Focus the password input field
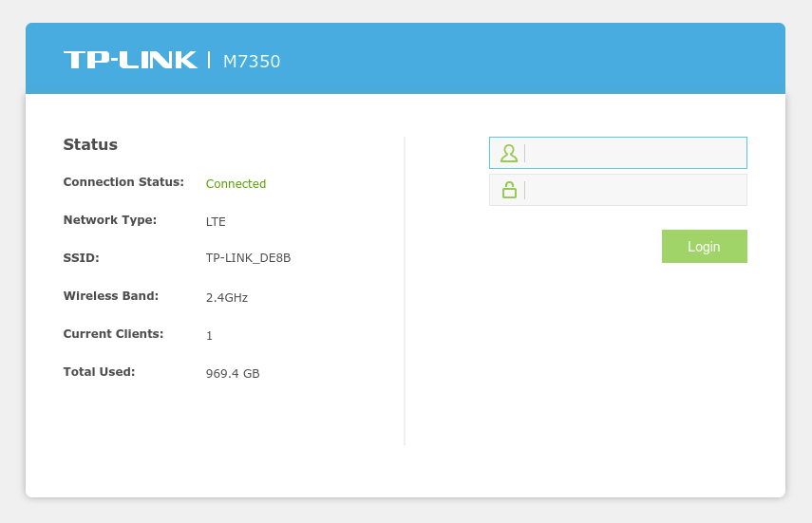The width and height of the screenshot is (812, 523). tap(634, 190)
